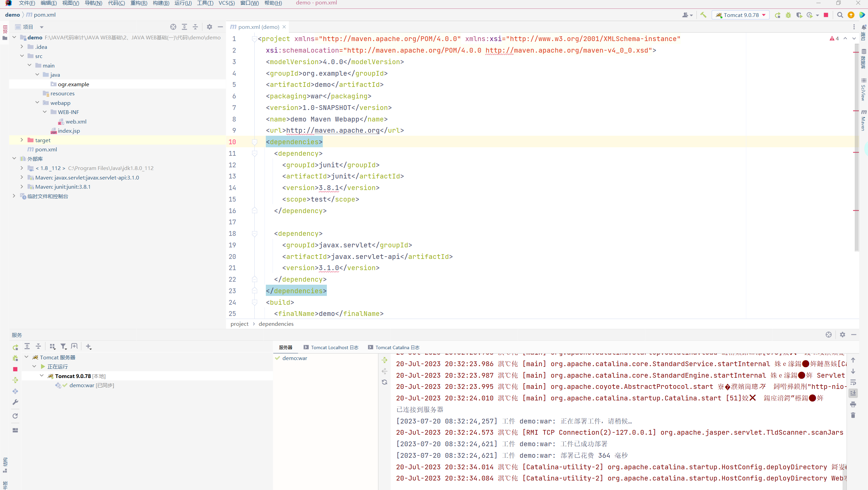Deploy all artifacts in the Services sidebar

point(15,380)
